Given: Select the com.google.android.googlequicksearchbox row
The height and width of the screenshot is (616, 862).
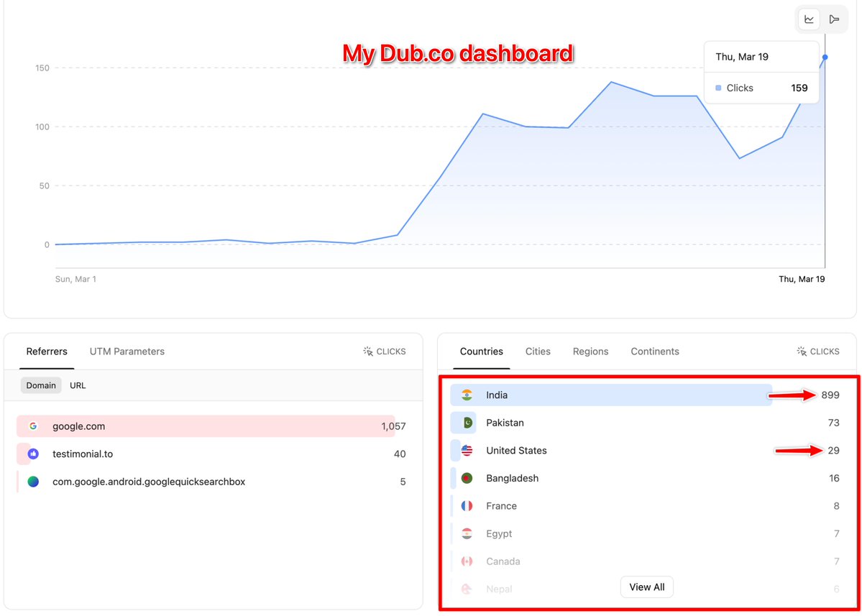Looking at the screenshot, I should [211, 482].
